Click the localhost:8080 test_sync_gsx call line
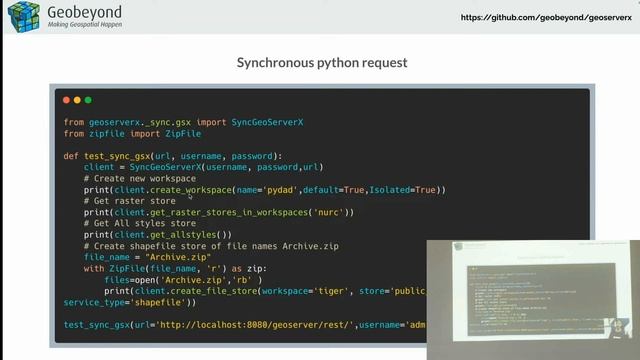This screenshot has width=640, height=360. [245, 325]
